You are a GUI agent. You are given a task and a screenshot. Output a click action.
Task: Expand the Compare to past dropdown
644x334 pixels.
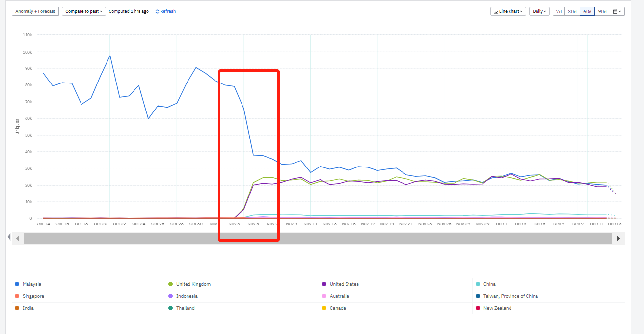click(x=83, y=11)
